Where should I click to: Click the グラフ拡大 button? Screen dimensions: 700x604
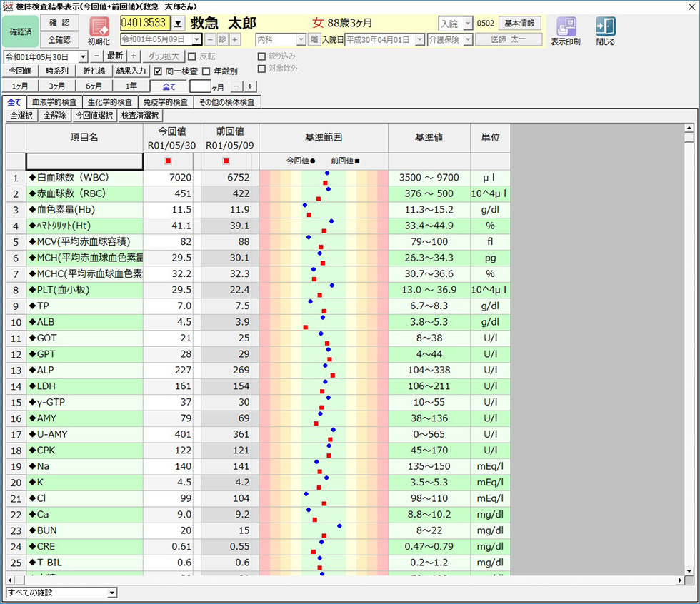pos(164,56)
